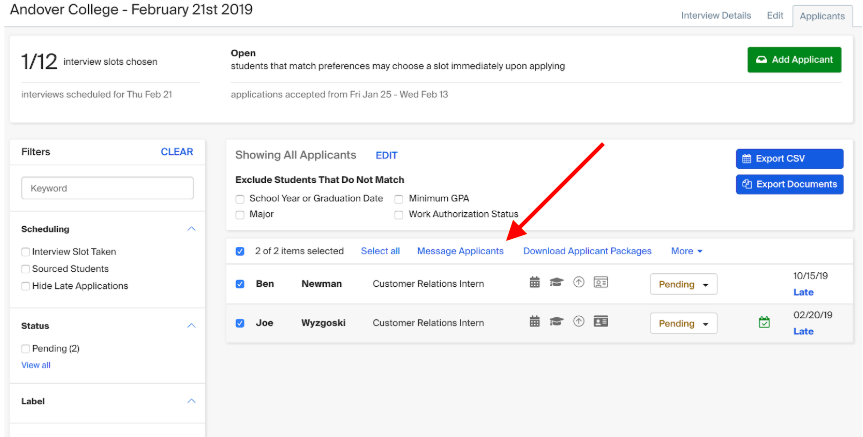The image size is (863, 437).
Task: Click Message Applicants link
Action: click(x=460, y=251)
